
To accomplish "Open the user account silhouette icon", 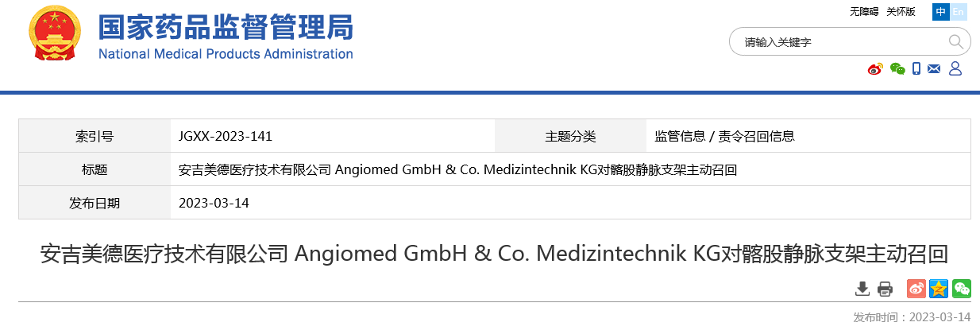I will pyautogui.click(x=955, y=69).
